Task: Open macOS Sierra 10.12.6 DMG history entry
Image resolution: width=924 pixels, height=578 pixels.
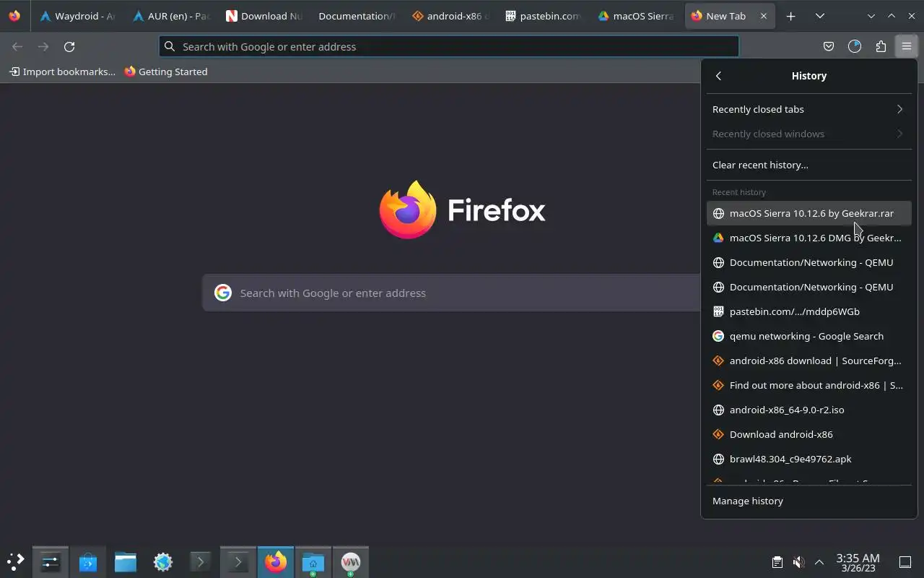Action: (808, 238)
